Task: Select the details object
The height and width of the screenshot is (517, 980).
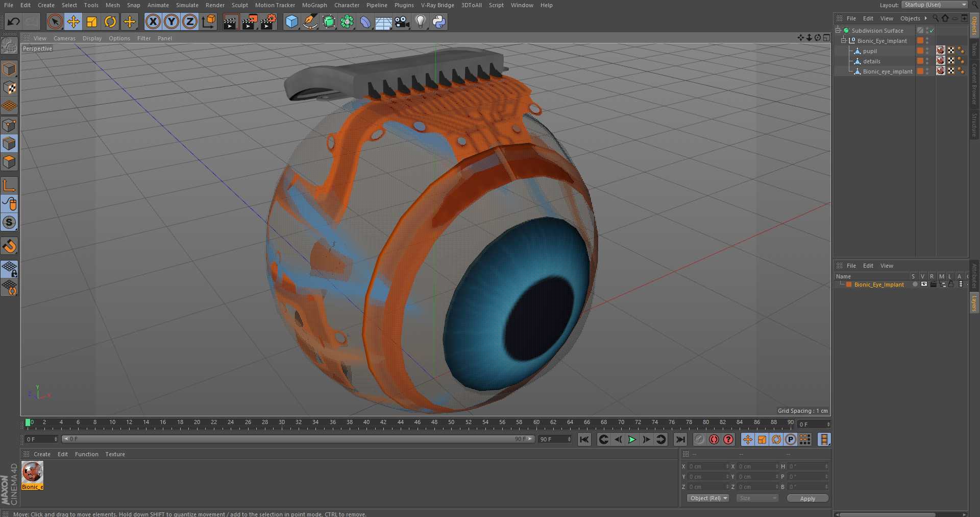Action: click(872, 61)
